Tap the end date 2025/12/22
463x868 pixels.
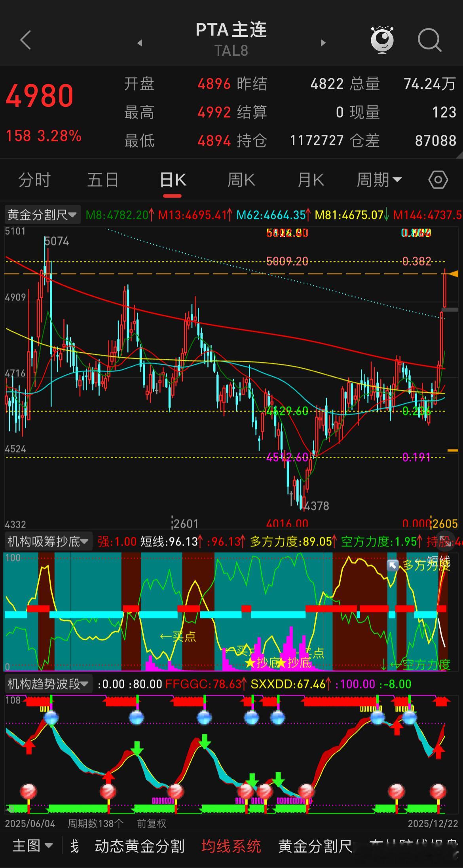point(433,823)
